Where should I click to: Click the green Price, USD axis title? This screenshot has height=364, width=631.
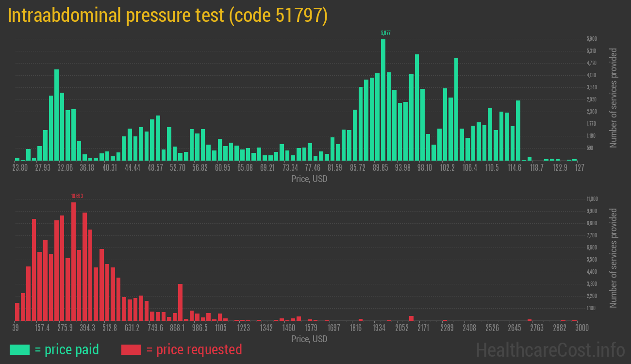(x=309, y=179)
